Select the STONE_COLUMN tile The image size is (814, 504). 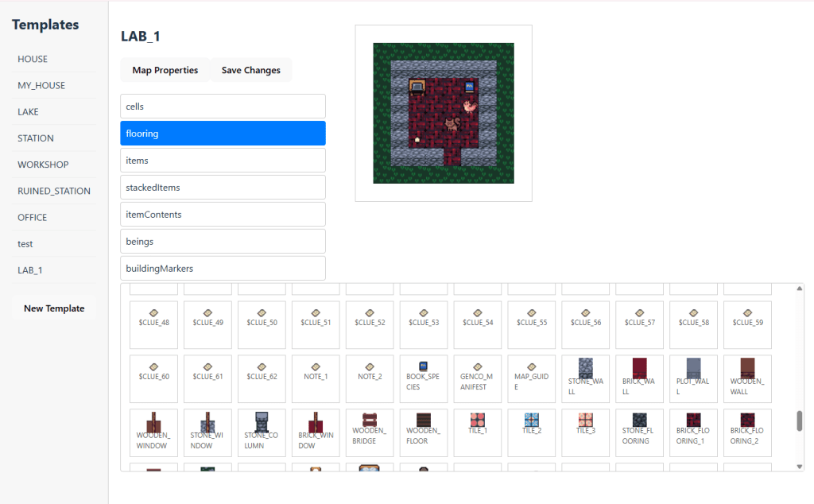262,423
